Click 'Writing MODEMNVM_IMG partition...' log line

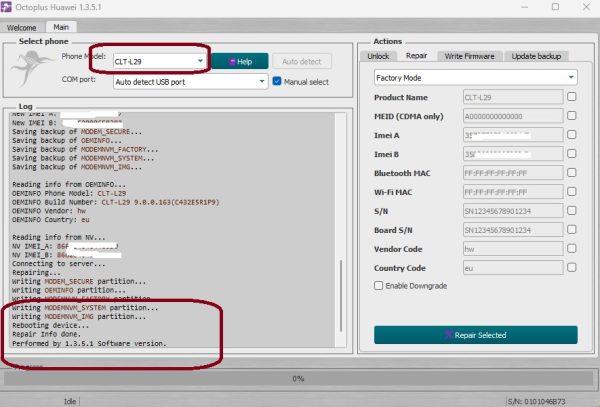79,317
